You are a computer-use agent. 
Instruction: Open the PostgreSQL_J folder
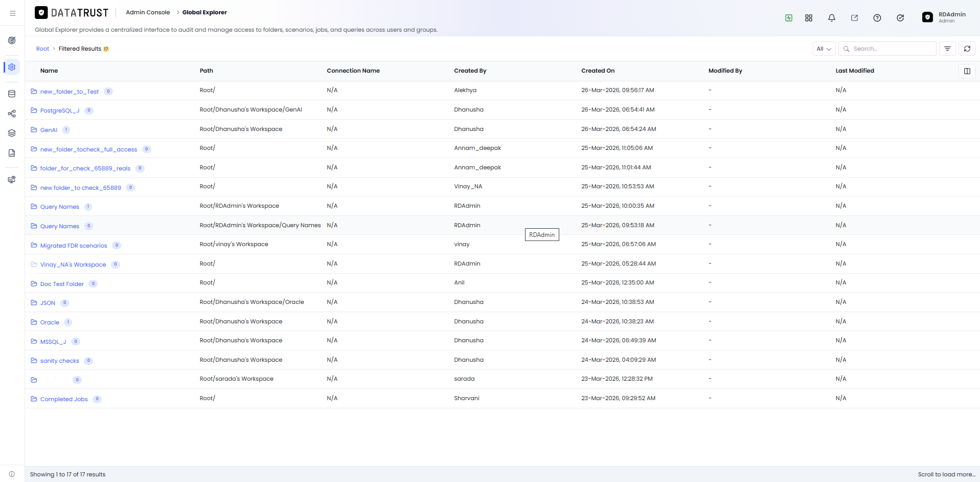click(x=60, y=111)
